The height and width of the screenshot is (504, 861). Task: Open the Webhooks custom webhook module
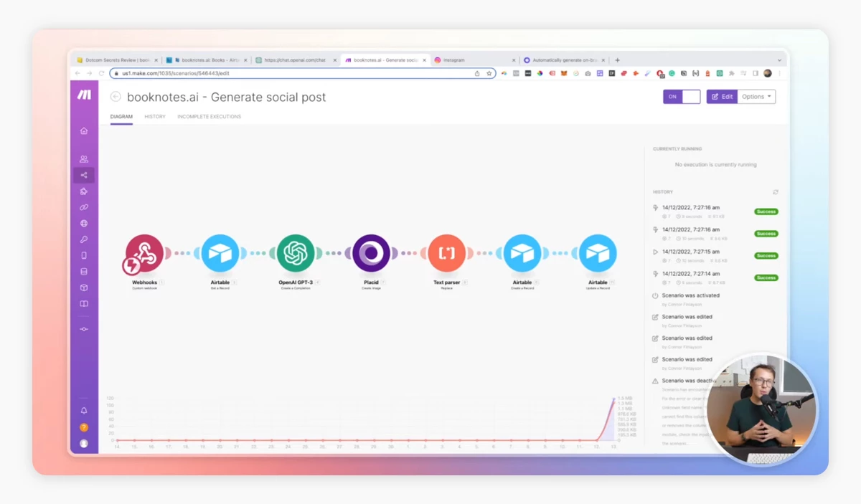(x=144, y=253)
